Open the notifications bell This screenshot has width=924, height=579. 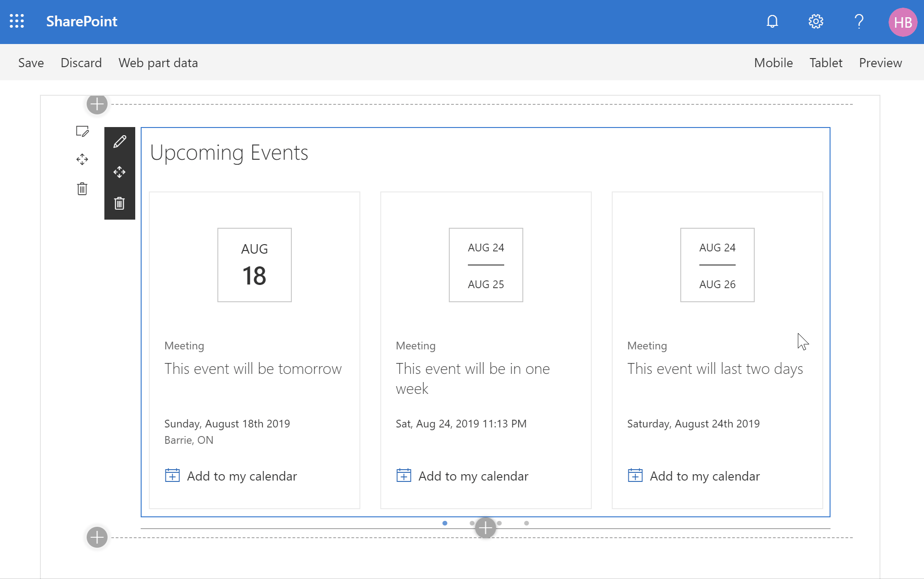[x=772, y=21]
